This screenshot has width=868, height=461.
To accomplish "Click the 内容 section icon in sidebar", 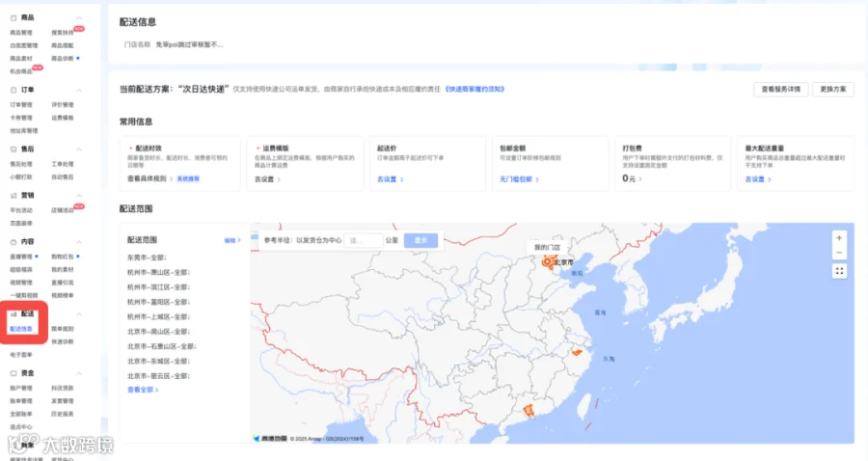I will tap(14, 242).
